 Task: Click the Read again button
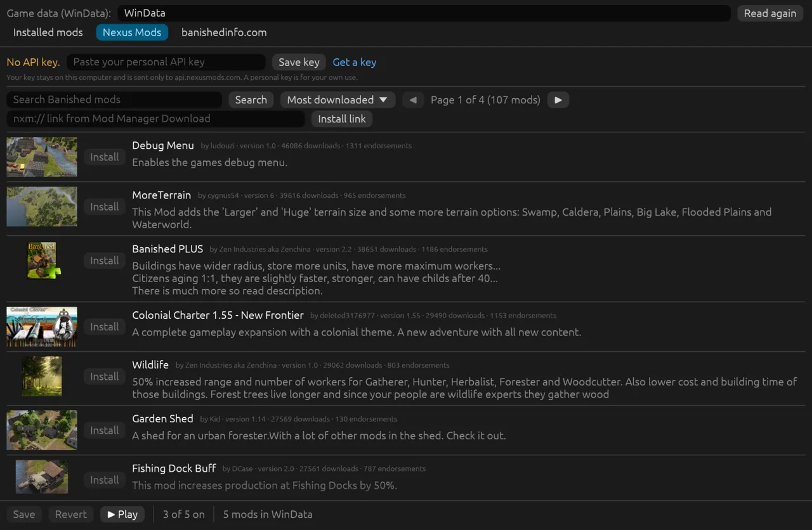point(770,13)
